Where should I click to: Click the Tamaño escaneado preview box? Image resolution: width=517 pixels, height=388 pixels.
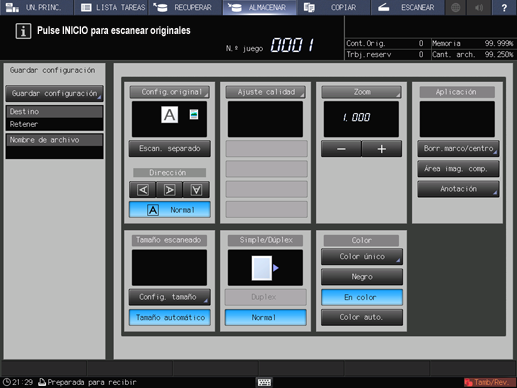click(169, 268)
